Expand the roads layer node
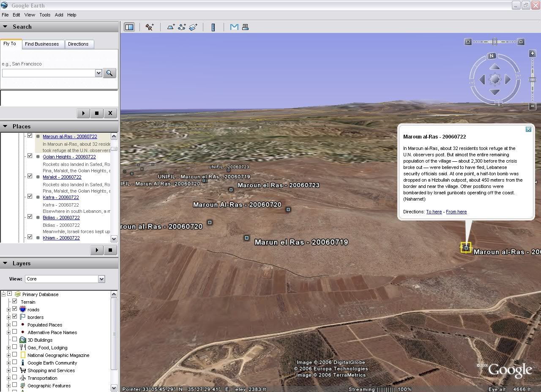 click(8, 310)
